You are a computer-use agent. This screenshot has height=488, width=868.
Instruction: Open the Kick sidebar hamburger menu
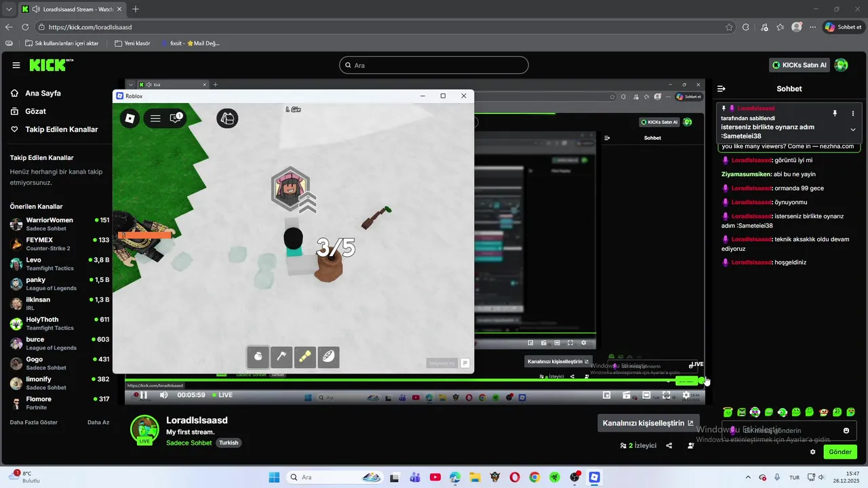pos(16,65)
